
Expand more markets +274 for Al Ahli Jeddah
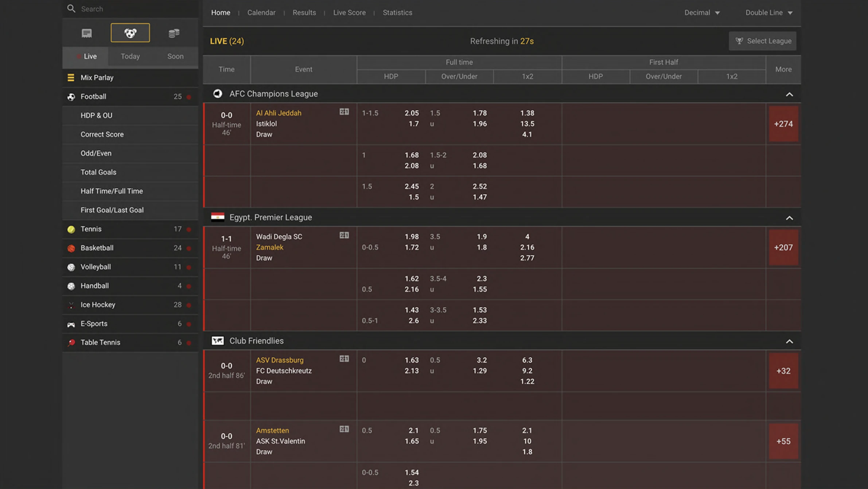coord(783,124)
